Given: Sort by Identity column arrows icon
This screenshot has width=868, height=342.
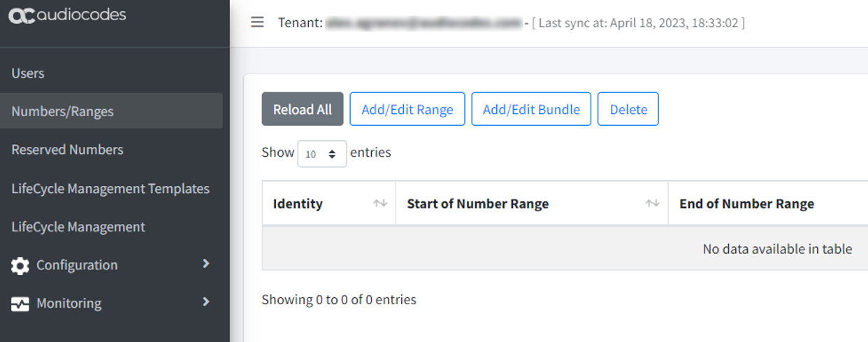Looking at the screenshot, I should click(379, 204).
